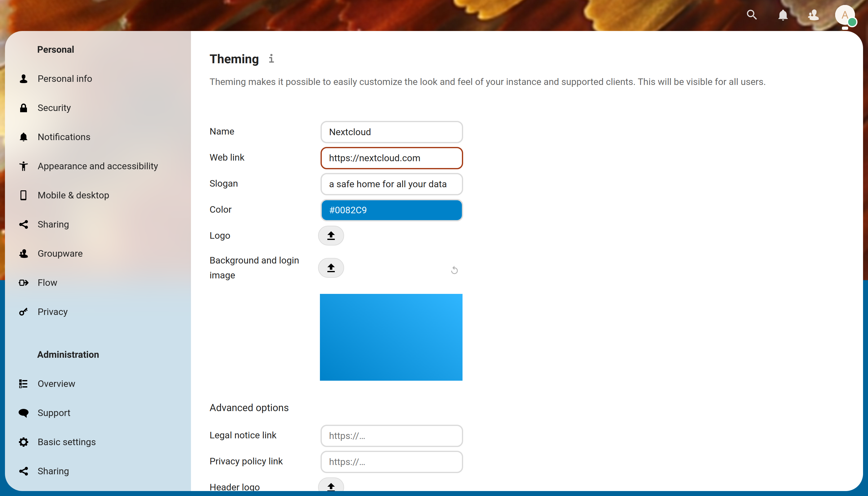Screen dimensions: 868x496
Task: Click the blue background preview image
Action: (391, 337)
